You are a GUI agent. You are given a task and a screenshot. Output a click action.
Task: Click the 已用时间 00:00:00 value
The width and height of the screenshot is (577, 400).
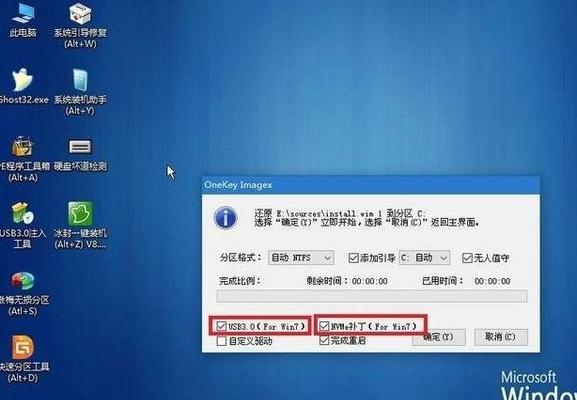coord(492,281)
